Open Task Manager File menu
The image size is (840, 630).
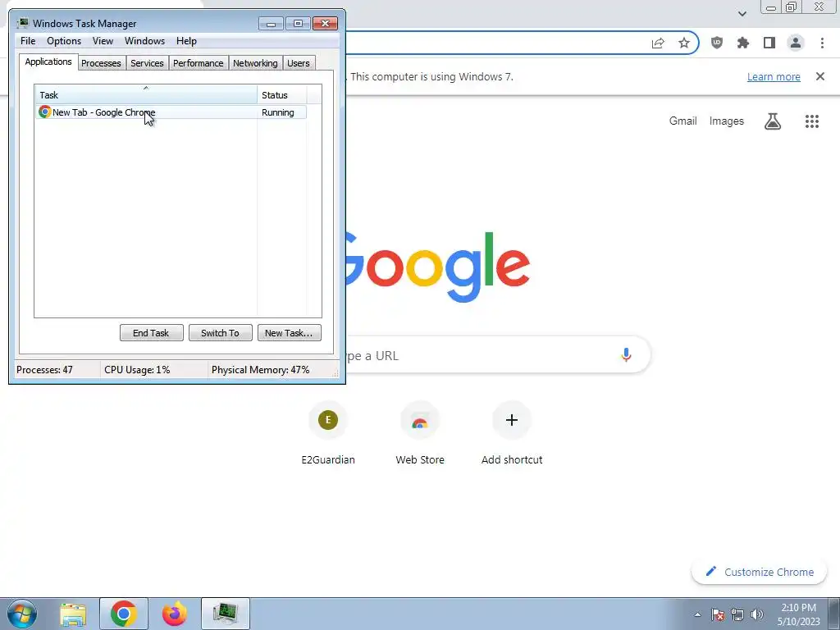28,41
